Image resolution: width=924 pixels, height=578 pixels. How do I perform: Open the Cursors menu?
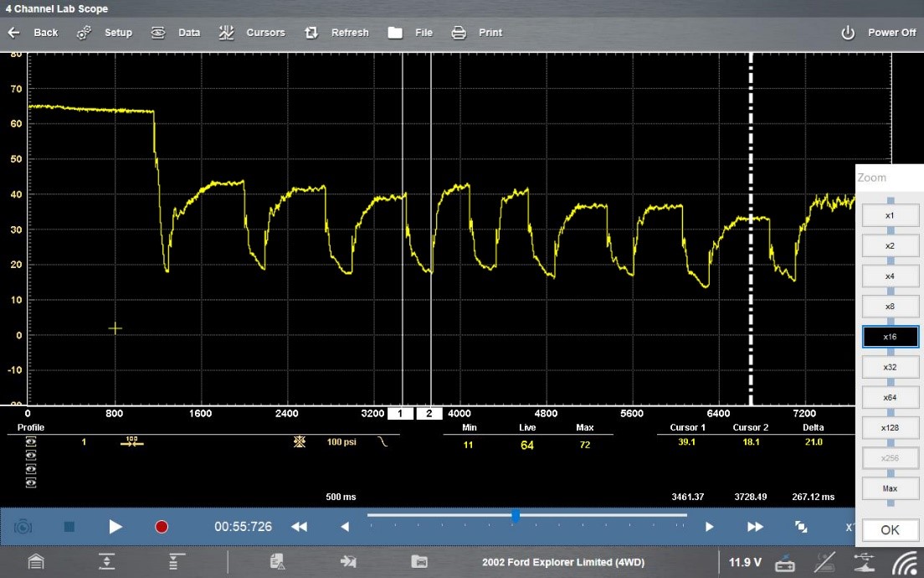point(226,33)
